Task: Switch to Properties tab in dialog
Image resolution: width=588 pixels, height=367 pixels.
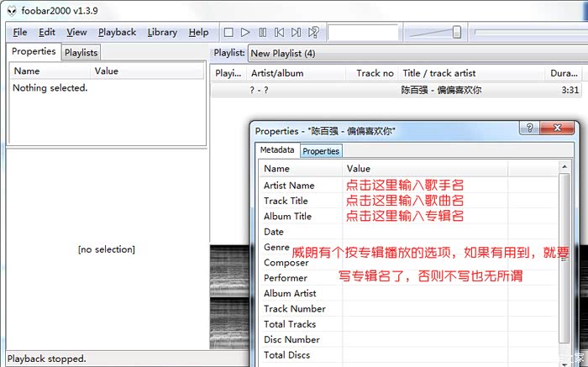Action: pos(321,151)
